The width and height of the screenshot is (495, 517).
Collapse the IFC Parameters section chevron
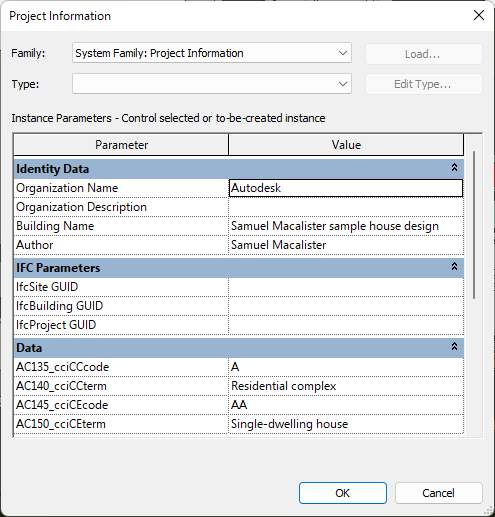point(454,266)
